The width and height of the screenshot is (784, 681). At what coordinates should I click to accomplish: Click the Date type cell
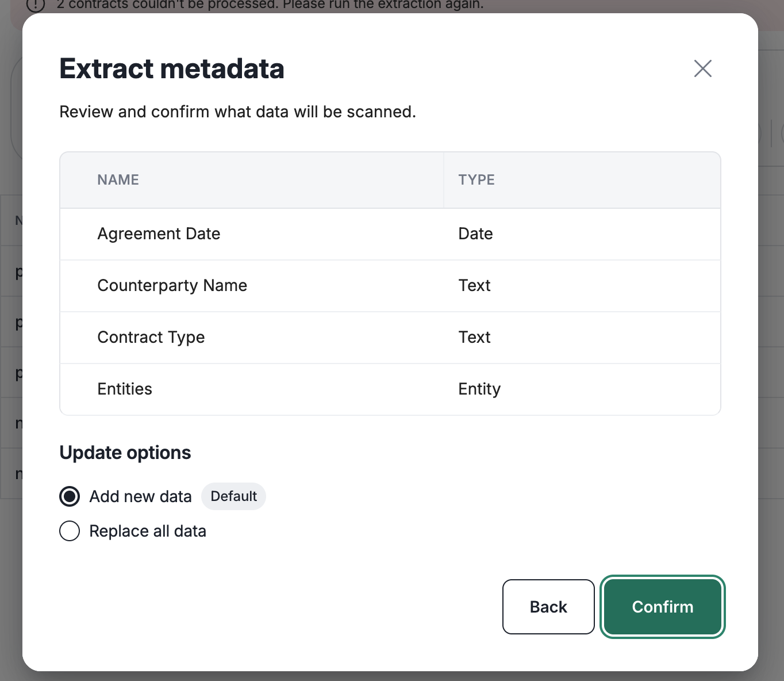(x=475, y=234)
